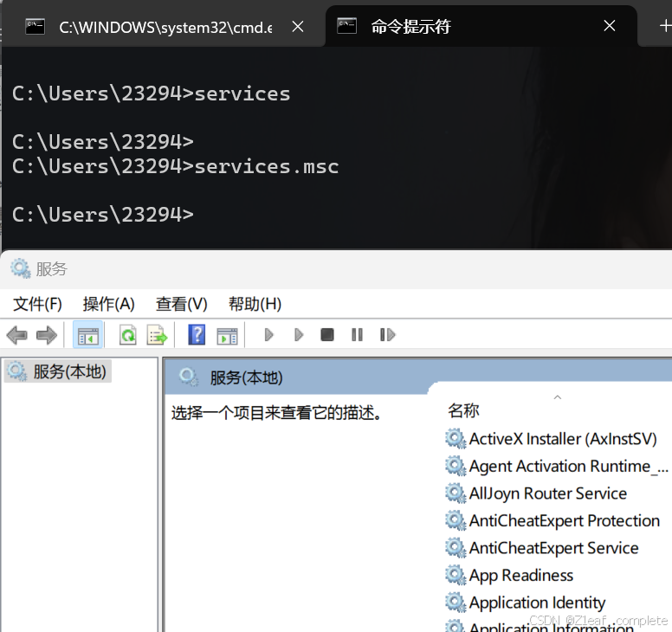Image resolution: width=672 pixels, height=632 pixels.
Task: Click gear icon beside AllJoyn Router Service
Action: tap(456, 493)
